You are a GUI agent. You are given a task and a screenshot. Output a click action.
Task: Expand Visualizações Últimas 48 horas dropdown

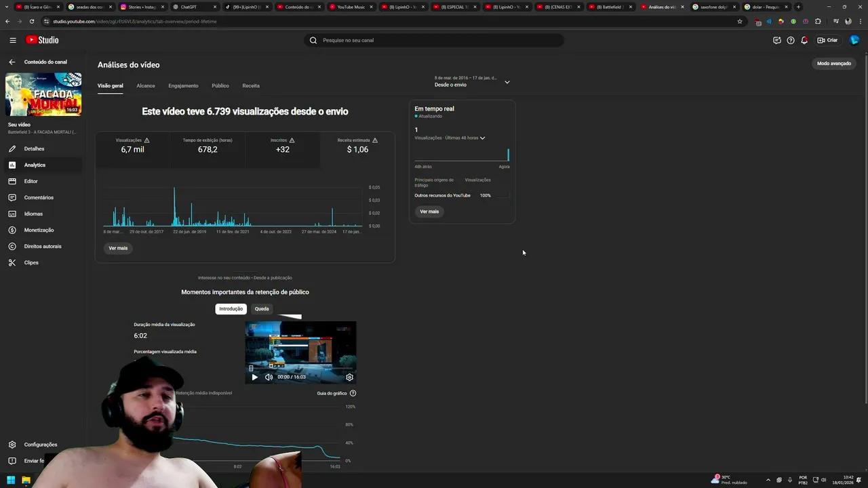(450, 138)
